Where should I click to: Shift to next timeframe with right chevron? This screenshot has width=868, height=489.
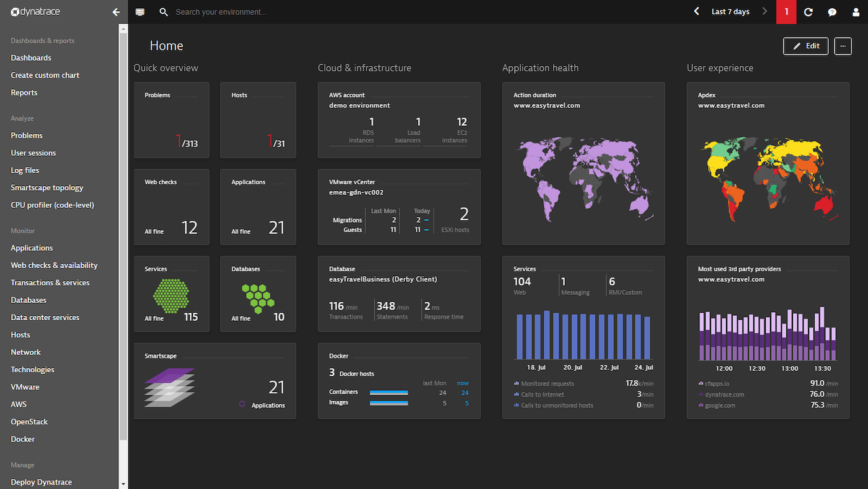(x=764, y=11)
